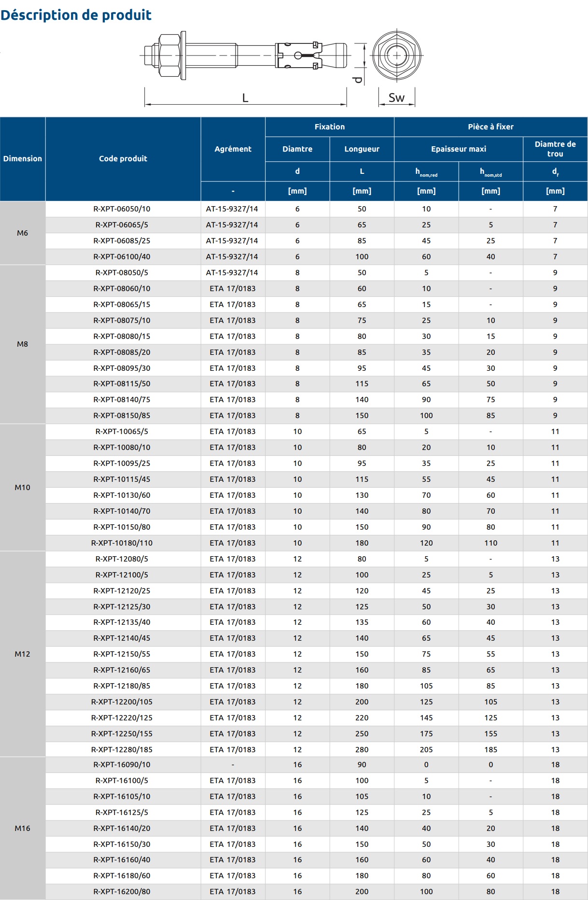Click the 'Pièce à fixer' header group
Image resolution: width=588 pixels, height=900 pixels.
pos(490,127)
